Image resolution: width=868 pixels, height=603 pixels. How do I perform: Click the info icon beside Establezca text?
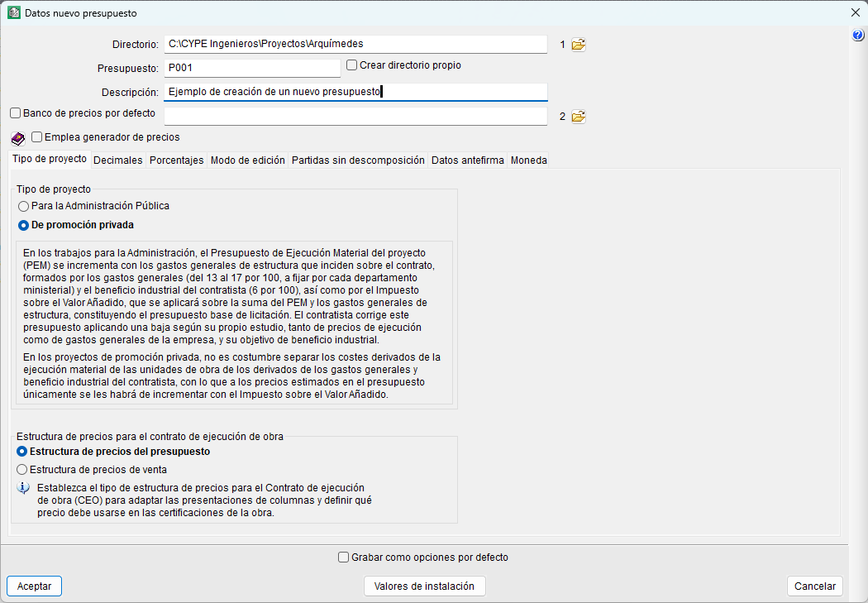22,488
